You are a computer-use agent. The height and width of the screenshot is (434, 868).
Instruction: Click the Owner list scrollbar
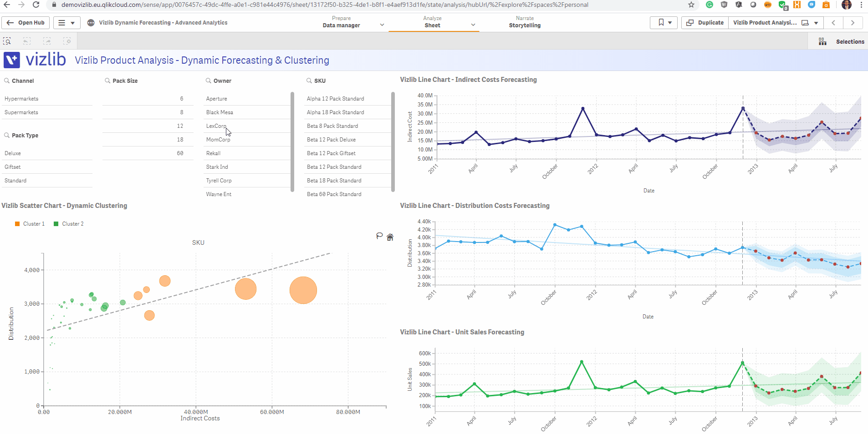[x=292, y=142]
